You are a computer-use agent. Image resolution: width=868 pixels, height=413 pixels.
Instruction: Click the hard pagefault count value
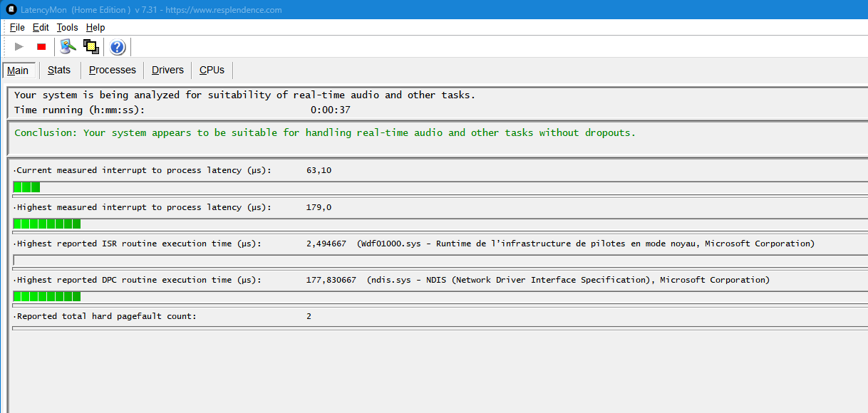point(309,316)
